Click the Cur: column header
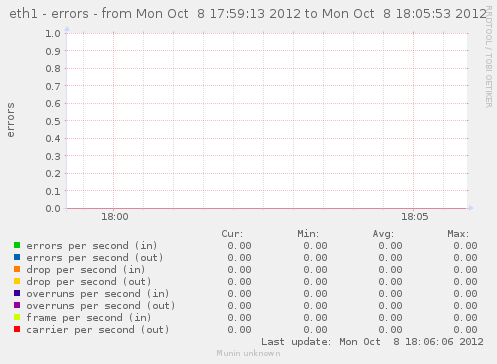497x364 pixels. coord(232,234)
